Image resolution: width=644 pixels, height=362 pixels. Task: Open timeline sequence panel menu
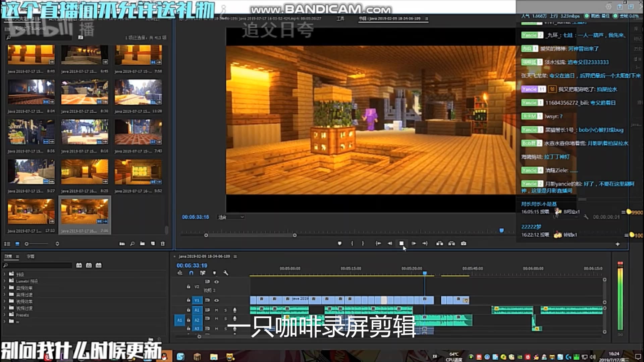235,256
